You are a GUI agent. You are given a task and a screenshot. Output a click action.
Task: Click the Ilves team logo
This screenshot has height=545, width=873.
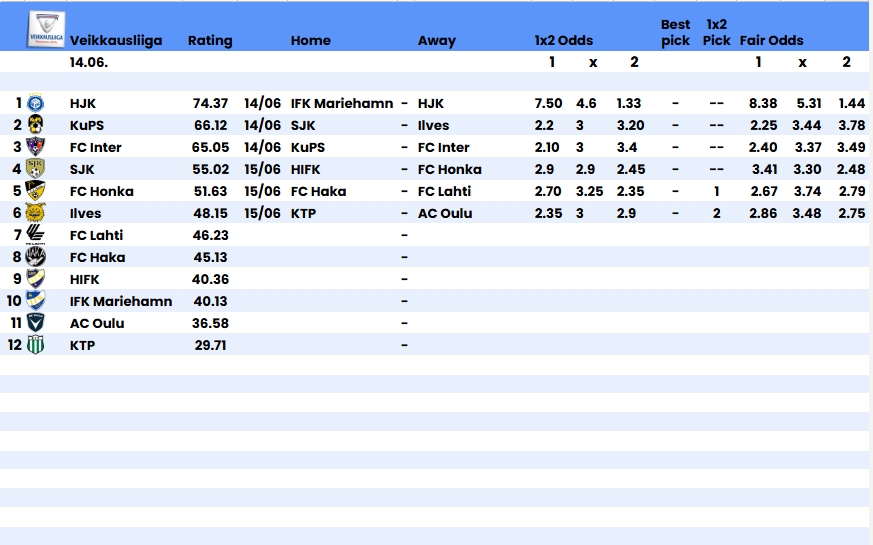(x=36, y=213)
